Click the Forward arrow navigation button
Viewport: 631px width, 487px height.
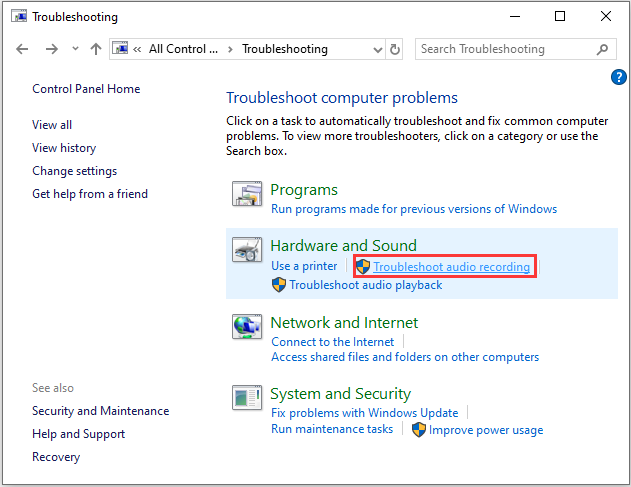(x=52, y=49)
